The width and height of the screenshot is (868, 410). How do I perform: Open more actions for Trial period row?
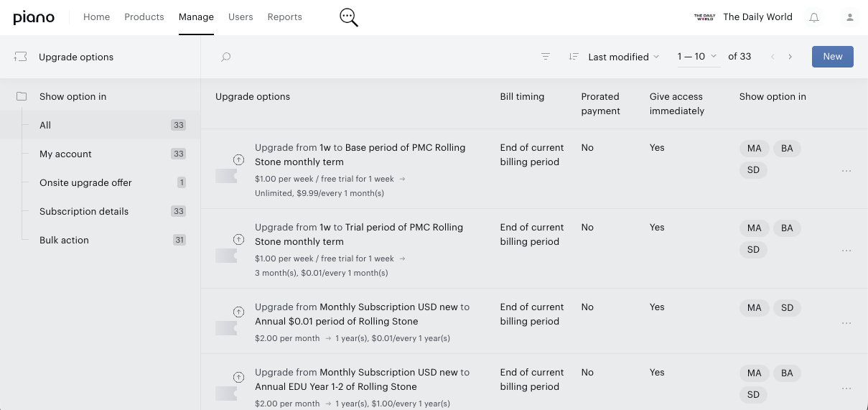[x=846, y=251]
